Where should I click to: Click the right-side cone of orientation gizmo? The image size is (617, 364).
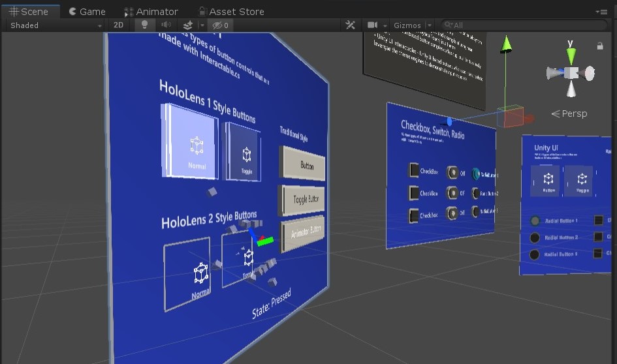[x=588, y=73]
